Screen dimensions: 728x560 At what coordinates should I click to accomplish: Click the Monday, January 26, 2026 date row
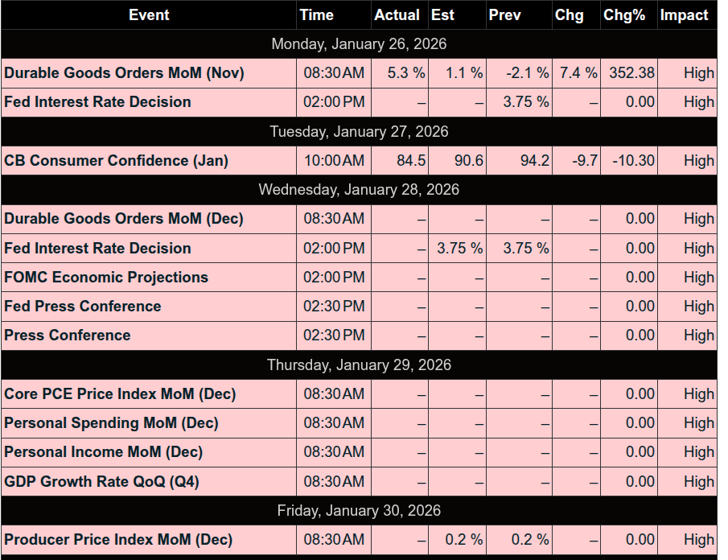point(359,44)
